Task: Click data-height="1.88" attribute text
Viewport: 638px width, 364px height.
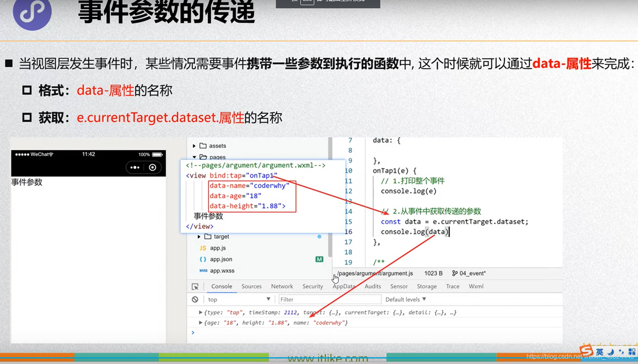Action: click(x=245, y=206)
